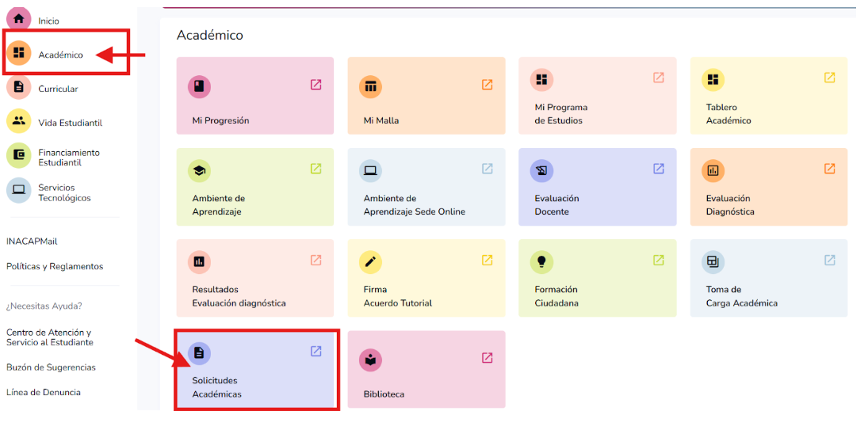Click Resultados Evaluación diagnóstica chart icon
This screenshot has height=430, width=868.
coord(199,262)
